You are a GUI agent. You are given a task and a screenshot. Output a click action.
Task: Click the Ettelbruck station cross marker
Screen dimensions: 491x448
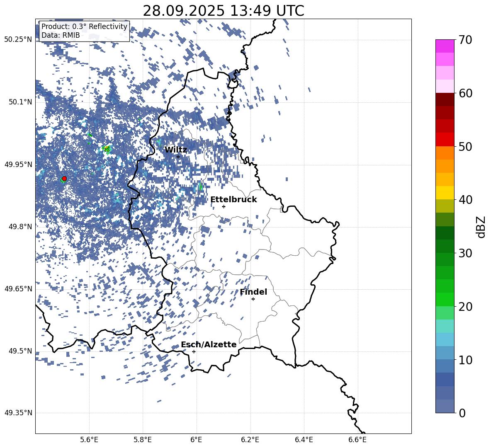point(224,206)
